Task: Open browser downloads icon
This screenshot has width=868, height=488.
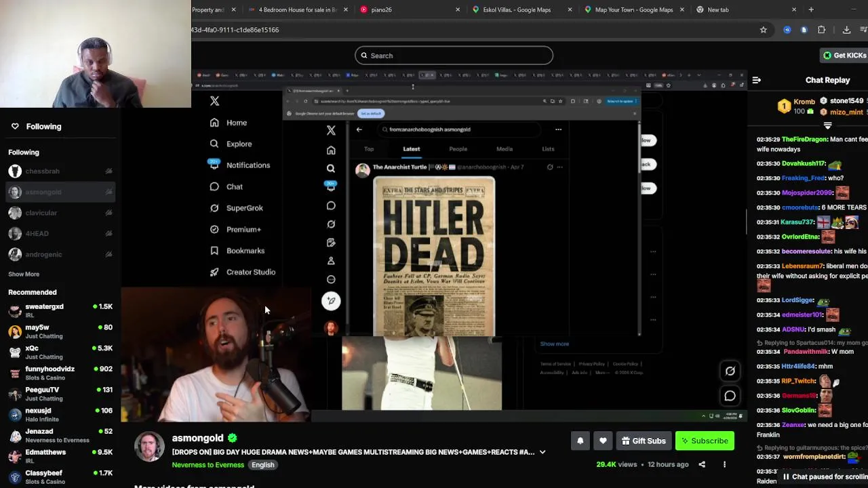Action: point(846,30)
